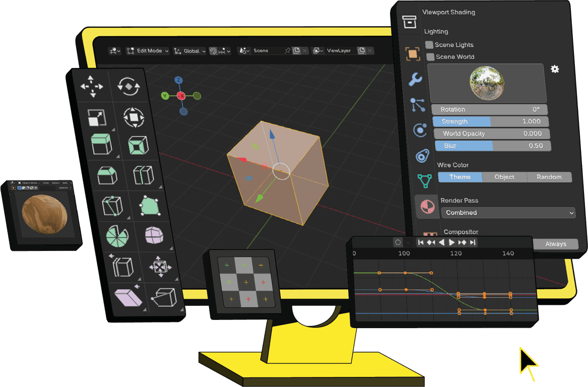Expand the Render Pass Combined dropdown
This screenshot has height=387, width=588.
click(508, 213)
